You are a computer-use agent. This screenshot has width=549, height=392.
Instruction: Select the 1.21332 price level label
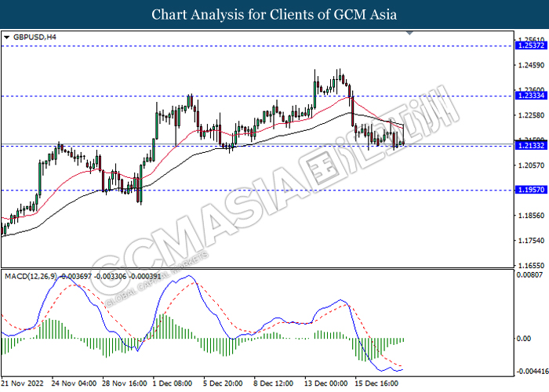coord(531,146)
